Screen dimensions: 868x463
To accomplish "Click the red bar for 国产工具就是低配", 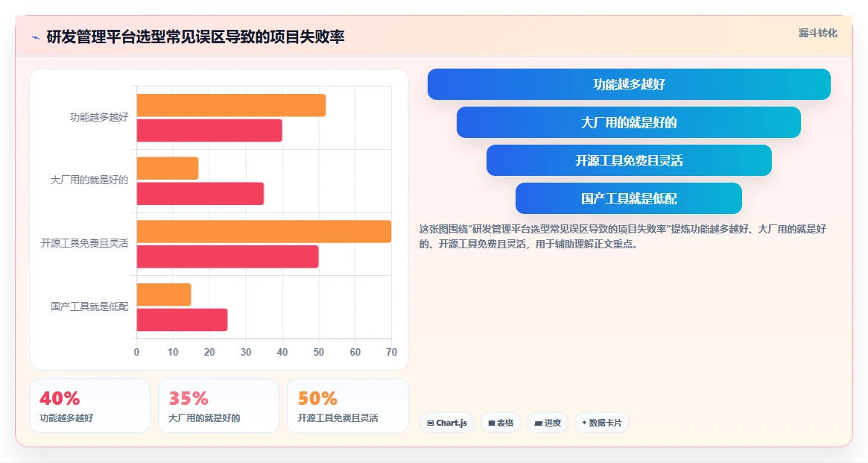I will (x=182, y=320).
